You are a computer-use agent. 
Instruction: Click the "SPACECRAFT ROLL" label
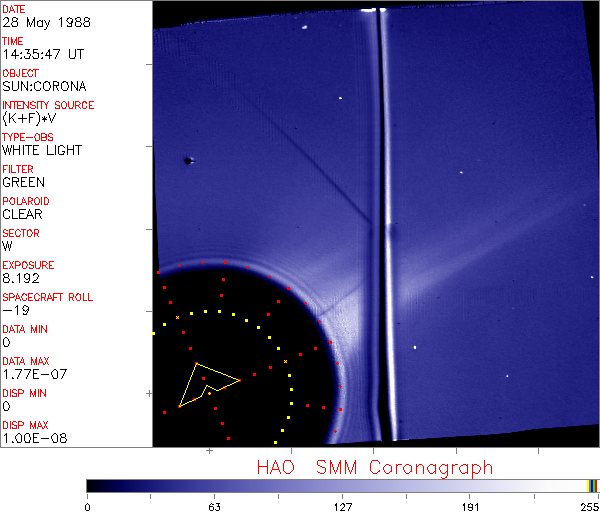tap(47, 297)
